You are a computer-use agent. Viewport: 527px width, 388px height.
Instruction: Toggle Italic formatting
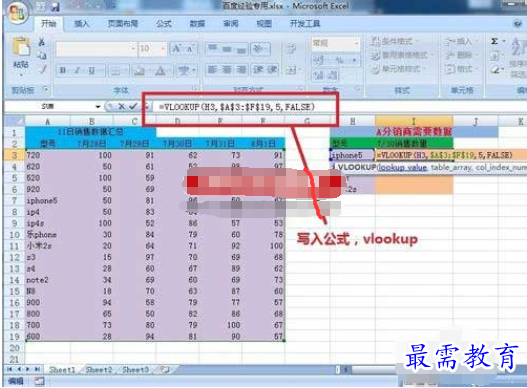pos(77,71)
